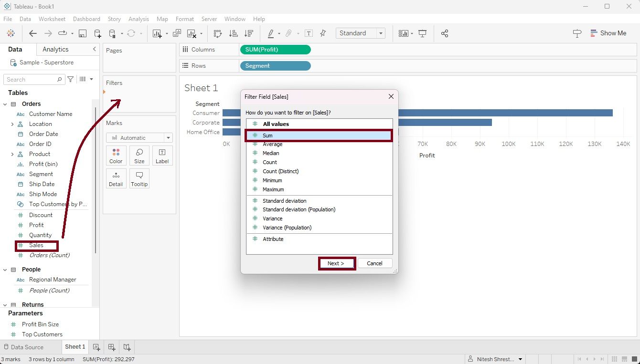Screen dimensions: 640x364
Task: Click the Undo back arrow
Action: point(33,33)
